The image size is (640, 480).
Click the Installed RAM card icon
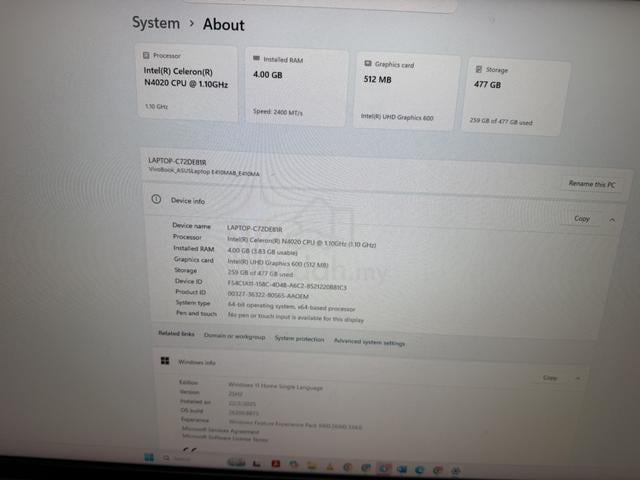pos(256,58)
